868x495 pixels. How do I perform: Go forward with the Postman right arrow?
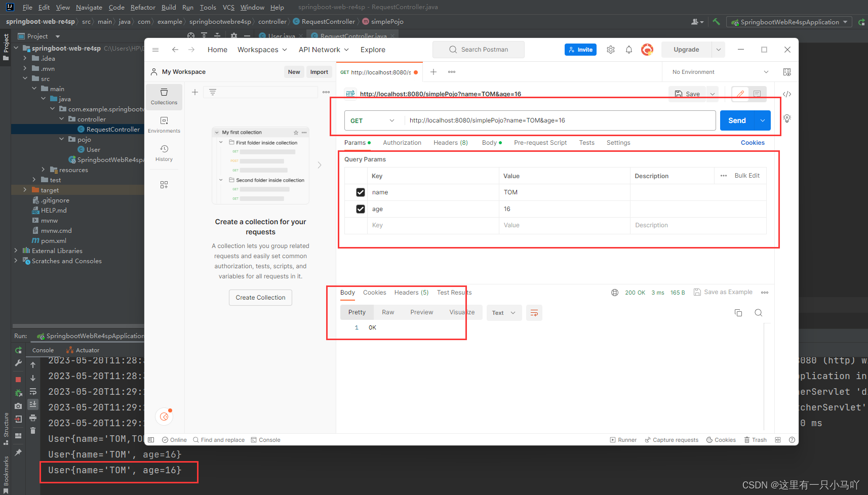(x=191, y=50)
